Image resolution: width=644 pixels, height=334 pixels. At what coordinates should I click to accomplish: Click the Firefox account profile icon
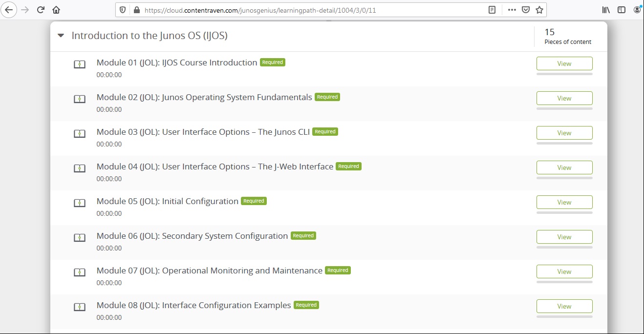point(636,9)
